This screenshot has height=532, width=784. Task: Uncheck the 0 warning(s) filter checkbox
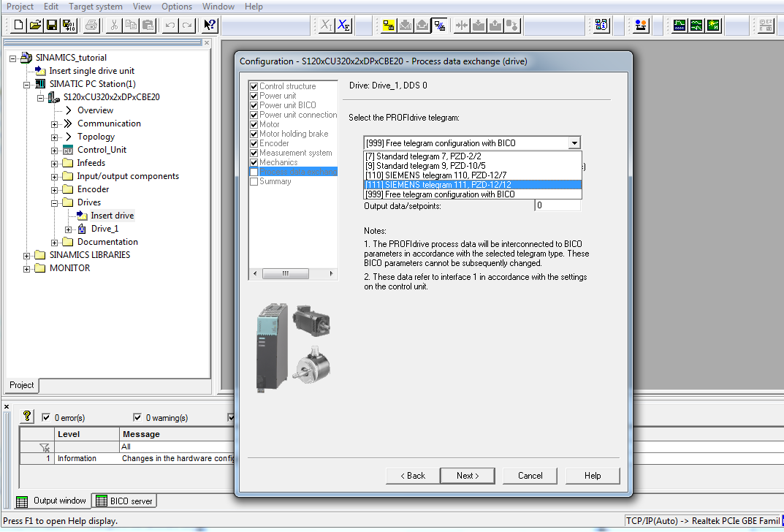click(x=137, y=417)
